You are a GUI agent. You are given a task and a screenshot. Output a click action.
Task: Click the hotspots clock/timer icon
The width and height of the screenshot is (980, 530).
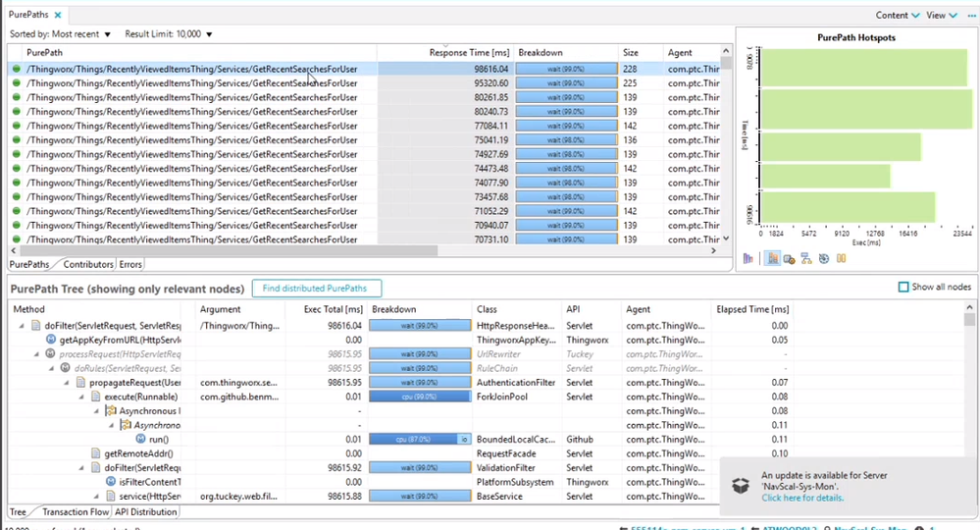[x=824, y=259]
